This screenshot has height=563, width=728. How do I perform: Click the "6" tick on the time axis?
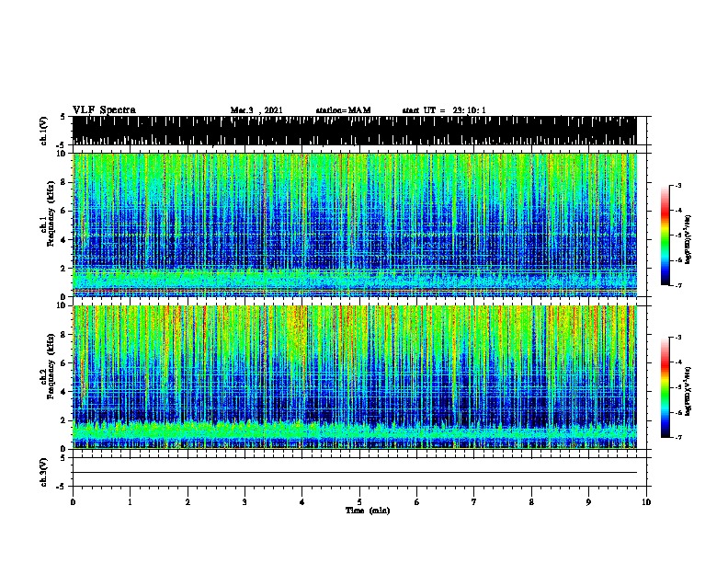pyautogui.click(x=417, y=502)
